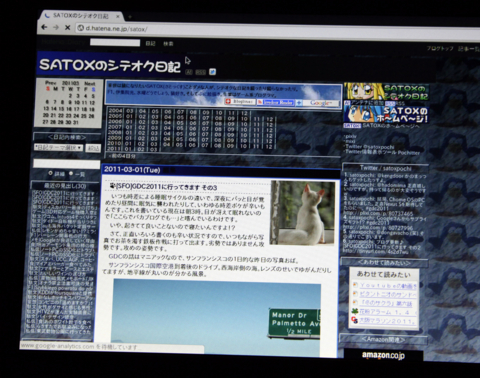This screenshot has width=480, height=378.
Task: Click the アンテナに追加 link
Action: (366, 103)
